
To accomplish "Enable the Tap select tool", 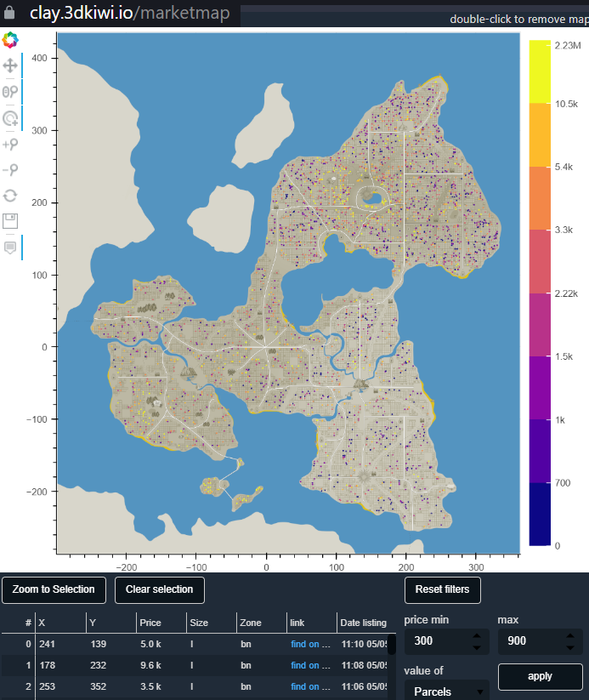I will tap(10, 118).
